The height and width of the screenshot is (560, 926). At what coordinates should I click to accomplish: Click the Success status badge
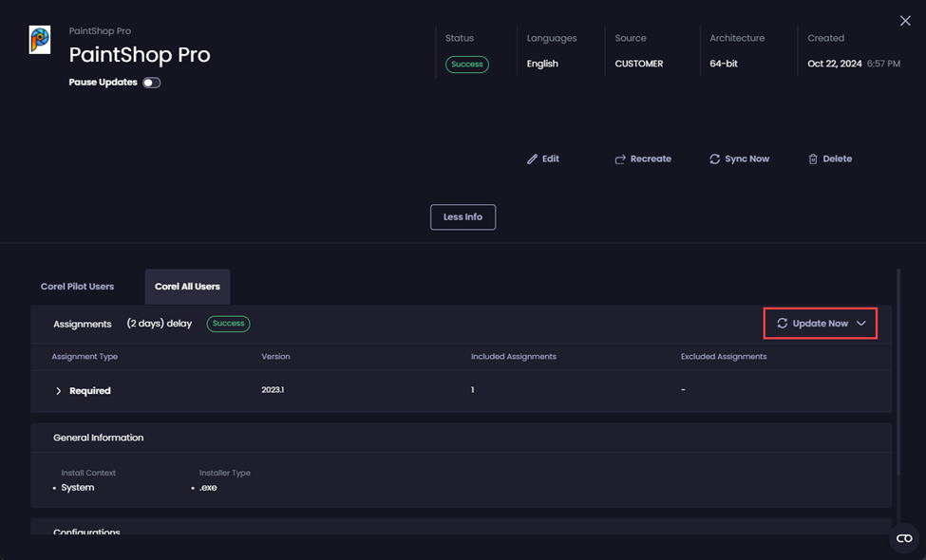click(466, 64)
